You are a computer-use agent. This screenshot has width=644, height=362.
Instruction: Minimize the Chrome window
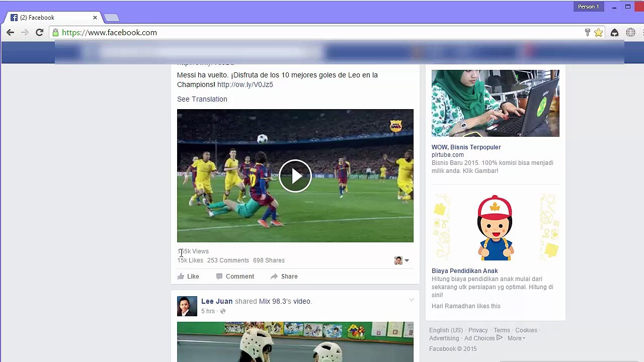click(614, 7)
